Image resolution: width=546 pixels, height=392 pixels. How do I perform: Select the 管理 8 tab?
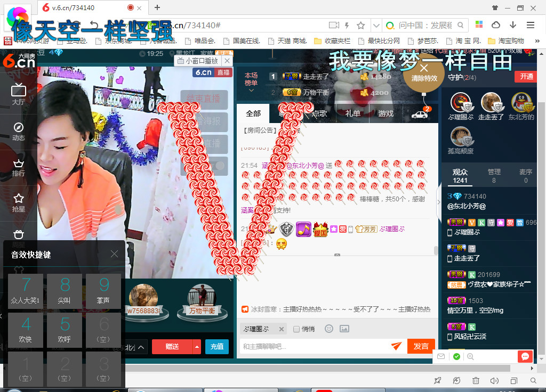point(494,176)
